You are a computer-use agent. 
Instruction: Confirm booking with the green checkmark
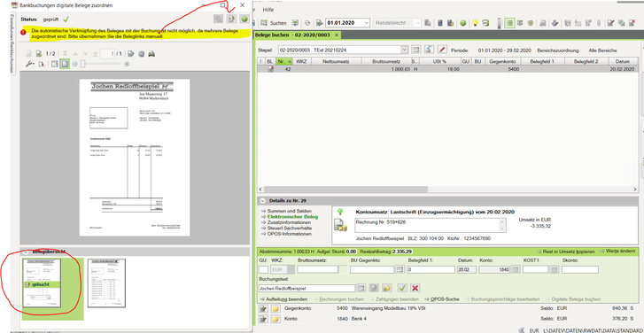point(402,288)
